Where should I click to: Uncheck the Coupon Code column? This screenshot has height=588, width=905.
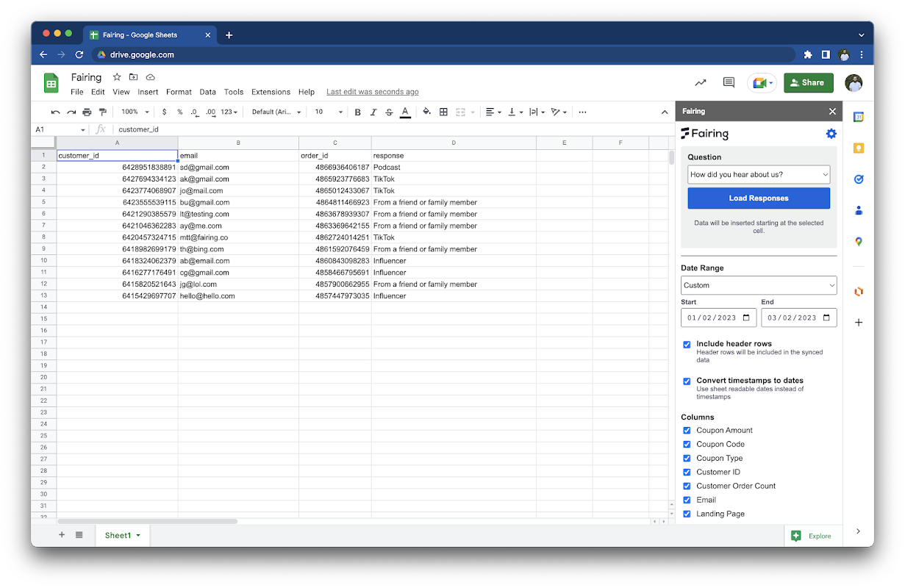[x=687, y=445]
